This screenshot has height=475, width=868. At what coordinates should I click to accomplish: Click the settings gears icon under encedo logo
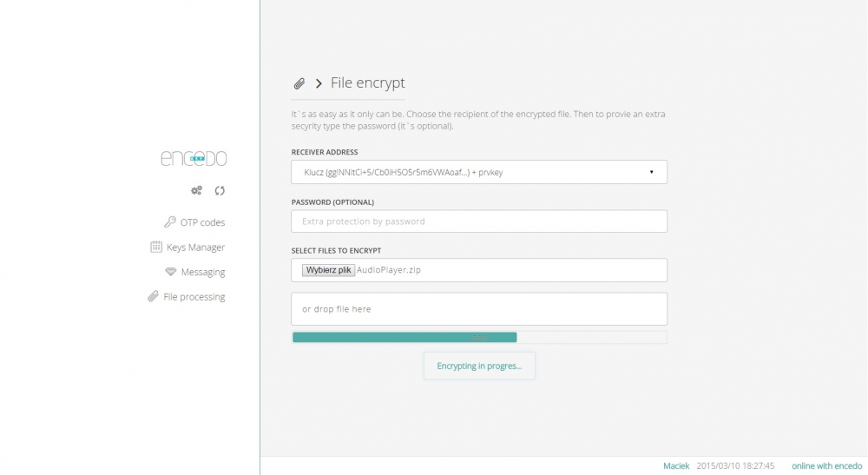click(x=196, y=190)
